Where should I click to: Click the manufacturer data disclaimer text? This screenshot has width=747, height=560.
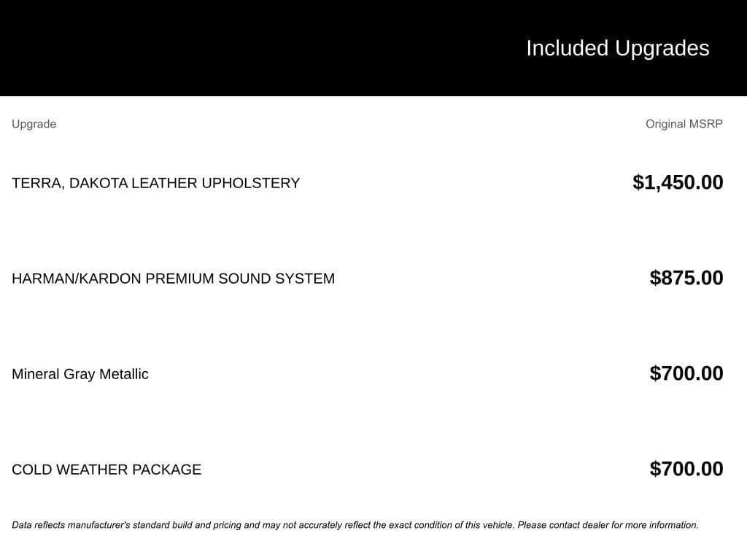[355, 525]
